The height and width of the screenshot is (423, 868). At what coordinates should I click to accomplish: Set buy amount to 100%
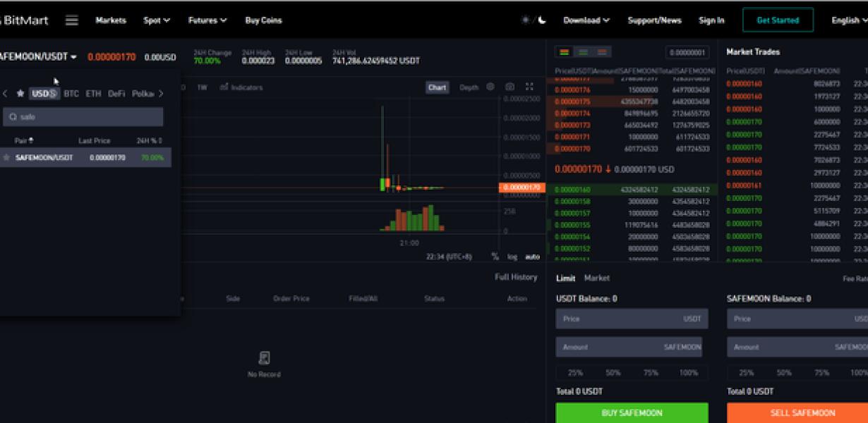[x=689, y=372]
